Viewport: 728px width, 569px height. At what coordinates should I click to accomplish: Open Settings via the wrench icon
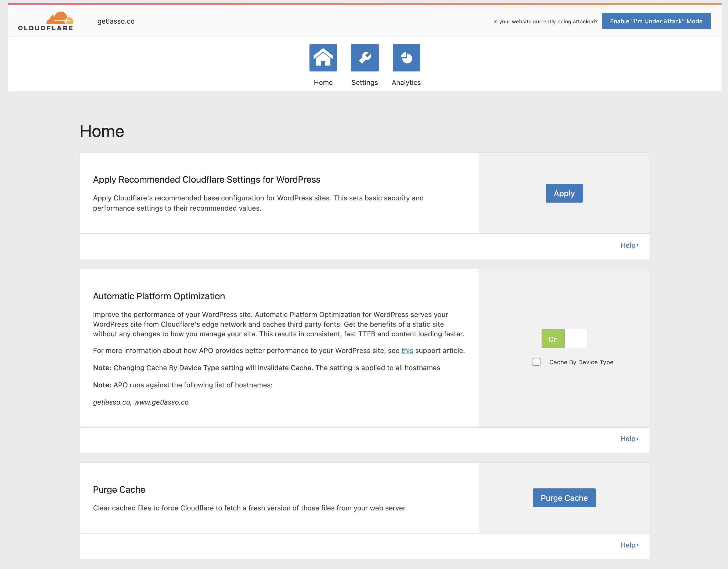pos(365,58)
